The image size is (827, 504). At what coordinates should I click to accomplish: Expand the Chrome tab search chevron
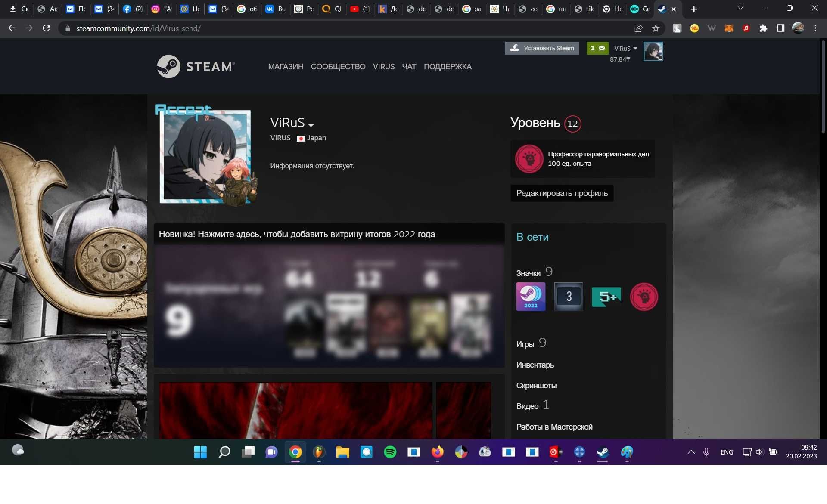point(740,9)
